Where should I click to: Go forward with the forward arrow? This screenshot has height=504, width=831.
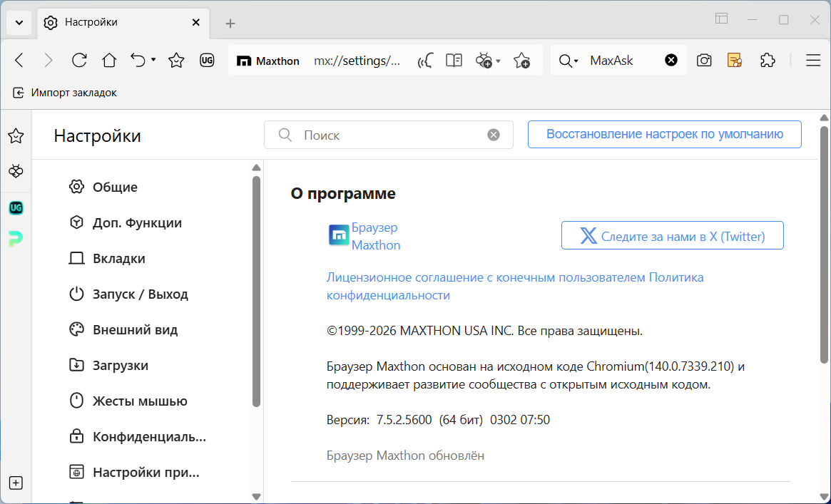point(49,61)
